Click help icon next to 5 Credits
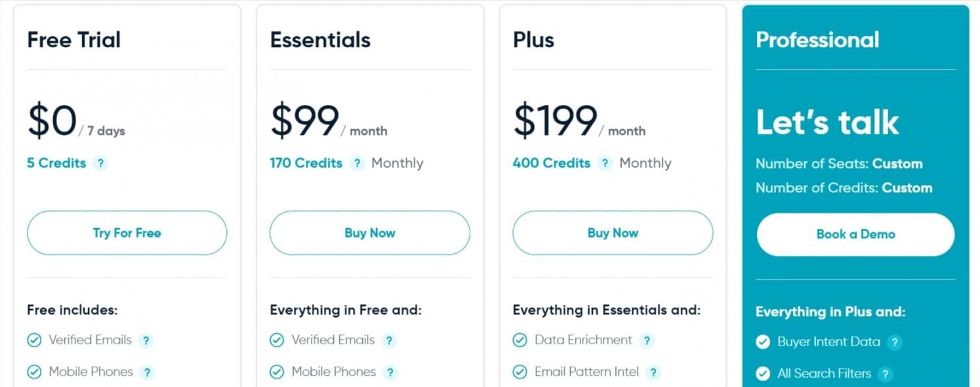The height and width of the screenshot is (387, 980). (100, 163)
